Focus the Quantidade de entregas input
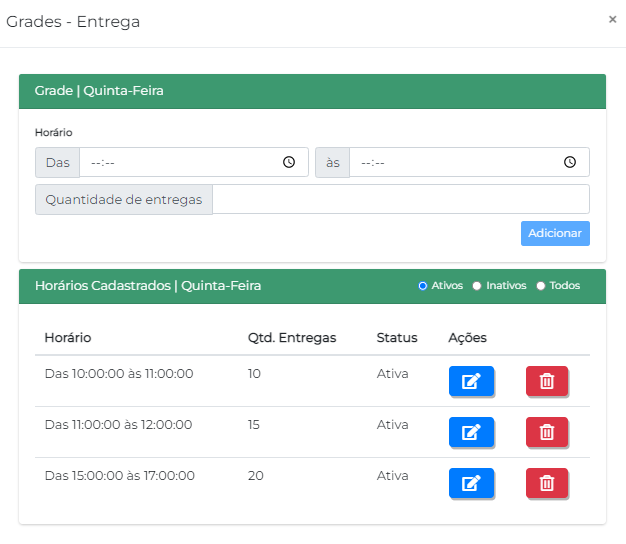 400,199
